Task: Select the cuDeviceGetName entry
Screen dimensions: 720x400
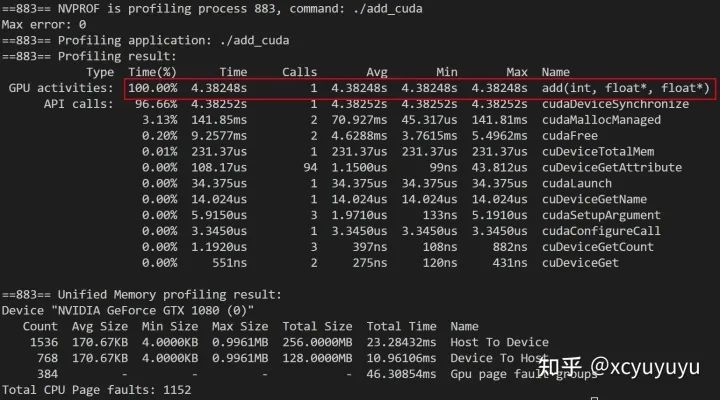Action: [594, 199]
